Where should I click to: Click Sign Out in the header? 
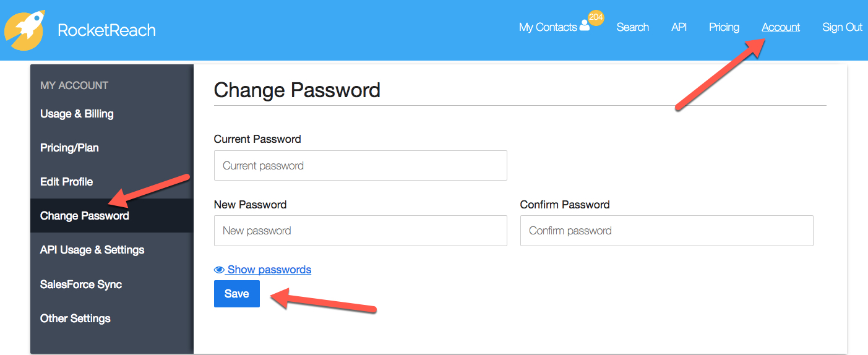(x=842, y=27)
